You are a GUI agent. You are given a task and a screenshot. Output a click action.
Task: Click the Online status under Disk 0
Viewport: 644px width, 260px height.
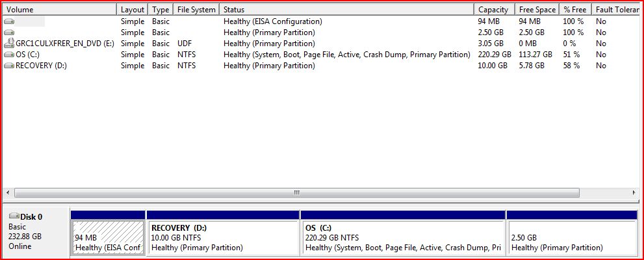[x=19, y=246]
